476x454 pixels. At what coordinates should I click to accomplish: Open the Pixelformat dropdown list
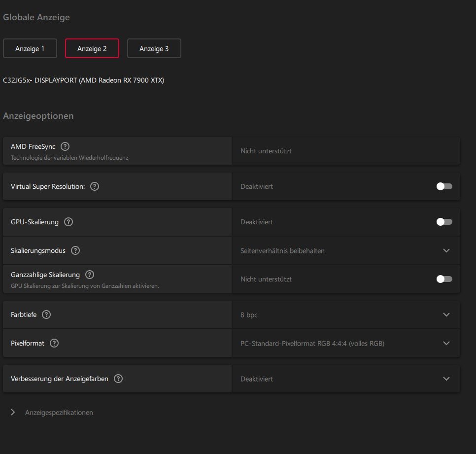446,343
